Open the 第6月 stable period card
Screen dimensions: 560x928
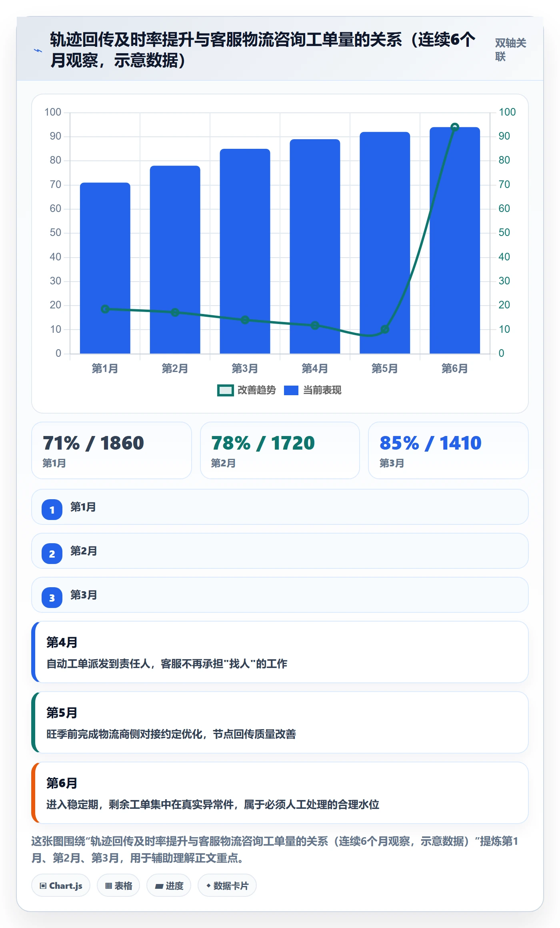coord(280,793)
